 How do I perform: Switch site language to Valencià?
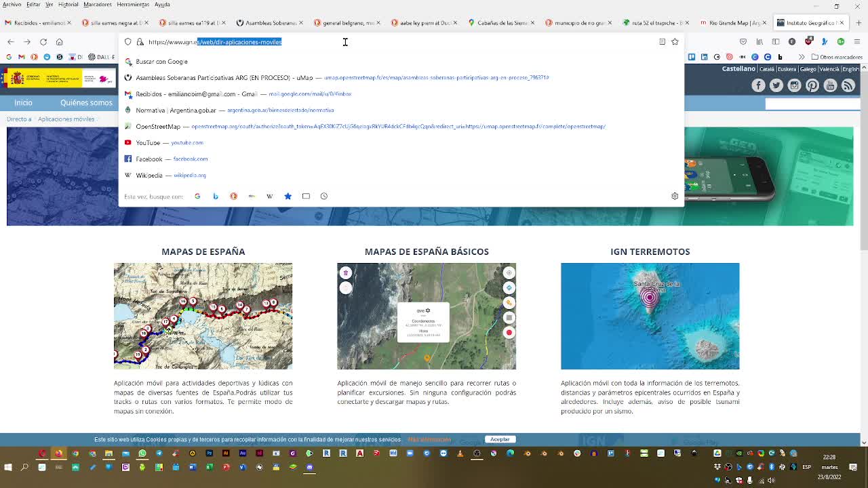coord(829,69)
